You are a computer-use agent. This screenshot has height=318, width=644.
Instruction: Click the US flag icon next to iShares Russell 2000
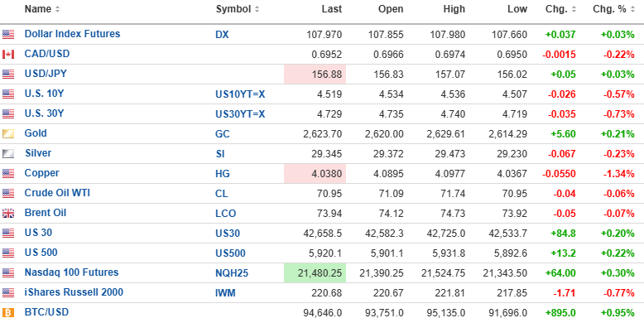coord(8,292)
